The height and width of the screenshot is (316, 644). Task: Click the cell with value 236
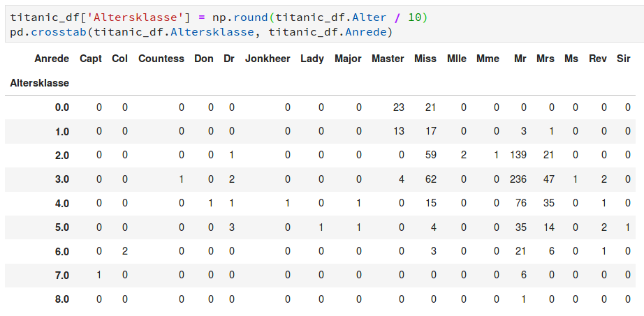click(x=518, y=179)
